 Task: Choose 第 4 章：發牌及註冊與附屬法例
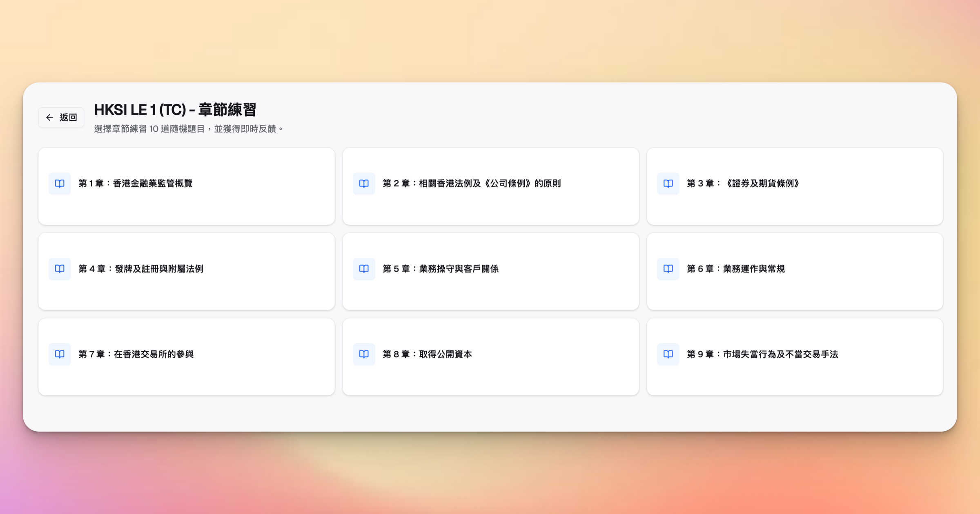click(187, 272)
